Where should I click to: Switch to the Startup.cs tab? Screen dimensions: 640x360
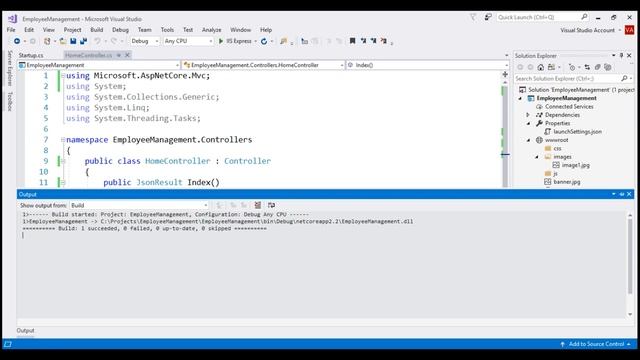pos(31,55)
